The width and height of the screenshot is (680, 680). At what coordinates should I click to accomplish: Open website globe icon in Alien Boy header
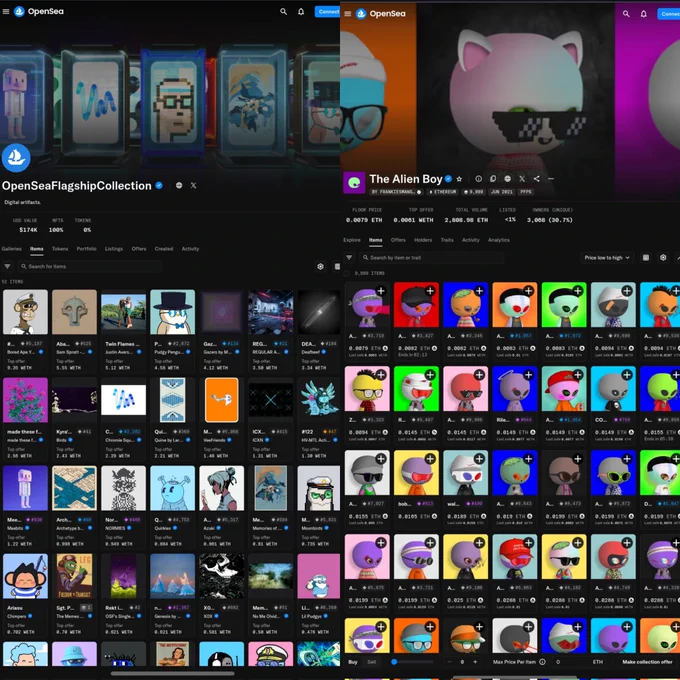coord(507,179)
